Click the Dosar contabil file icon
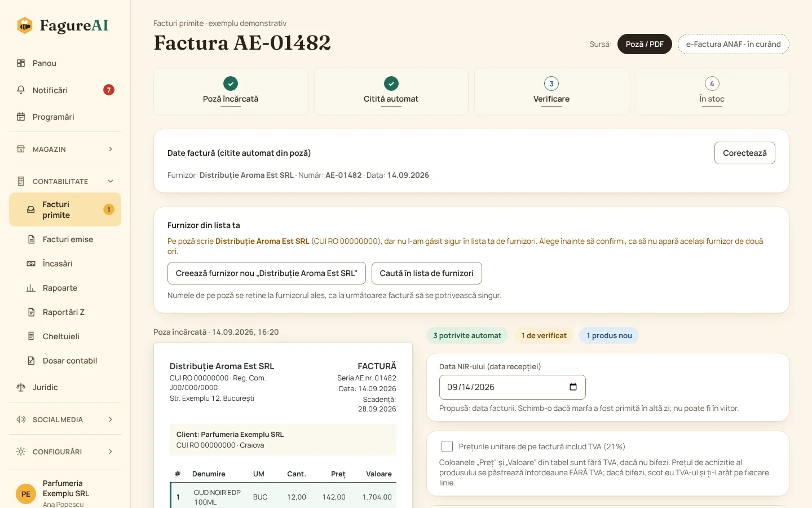 31,361
